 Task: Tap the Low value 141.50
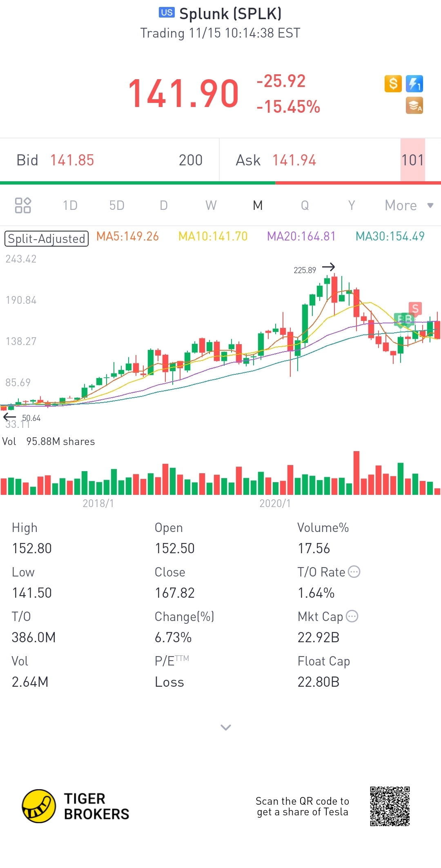click(x=32, y=593)
